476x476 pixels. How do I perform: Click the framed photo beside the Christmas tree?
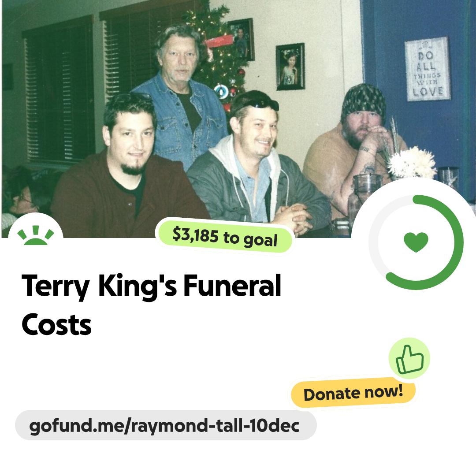tap(241, 40)
